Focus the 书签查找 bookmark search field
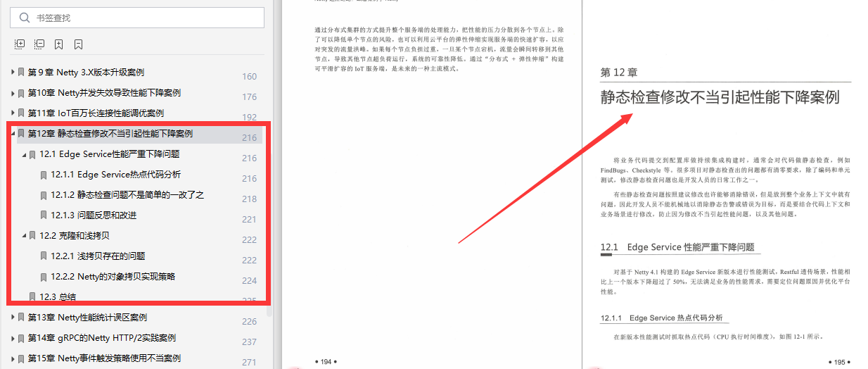Image resolution: width=868 pixels, height=369 pixels. pos(137,18)
